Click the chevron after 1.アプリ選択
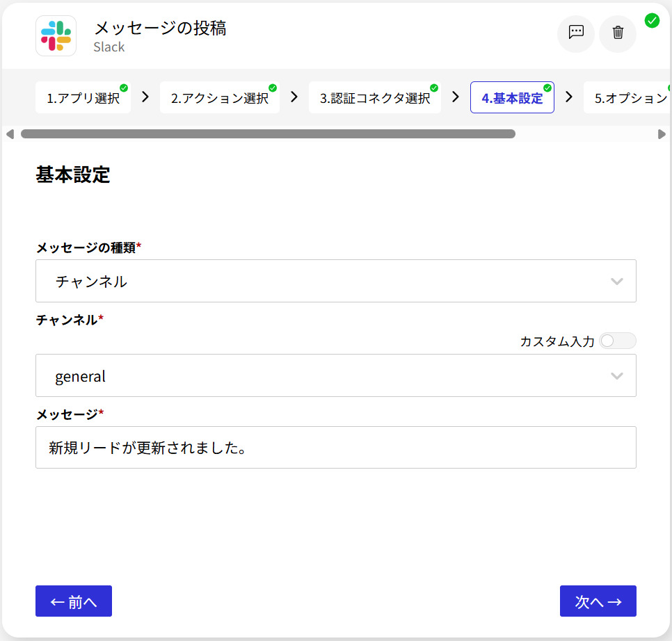This screenshot has width=672, height=641. (x=145, y=97)
